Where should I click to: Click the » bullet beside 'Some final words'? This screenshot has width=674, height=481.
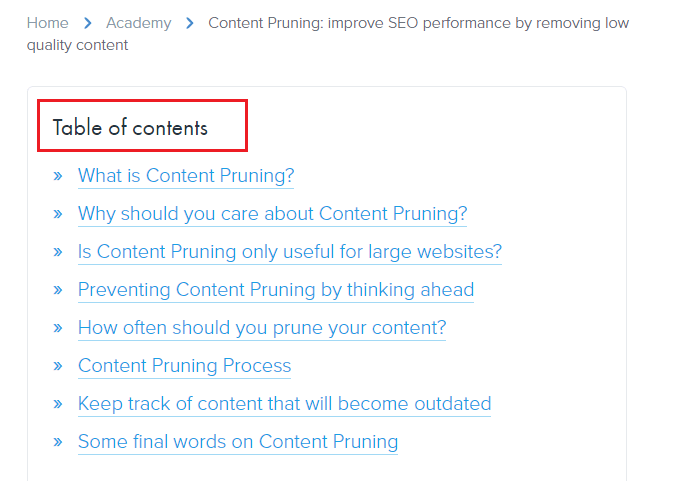pyautogui.click(x=58, y=443)
